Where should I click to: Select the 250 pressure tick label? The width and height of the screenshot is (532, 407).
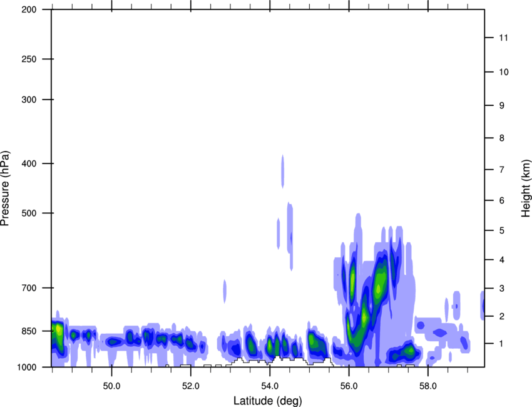[x=29, y=59]
